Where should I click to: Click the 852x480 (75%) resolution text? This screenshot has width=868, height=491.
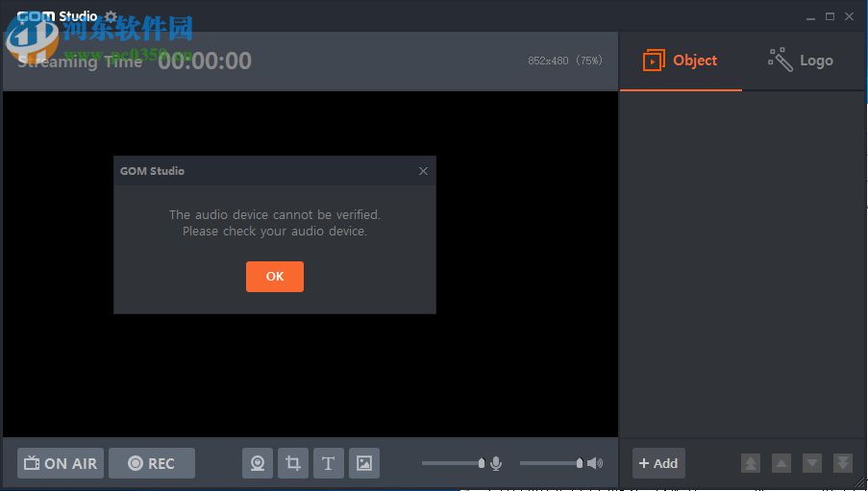pyautogui.click(x=564, y=61)
